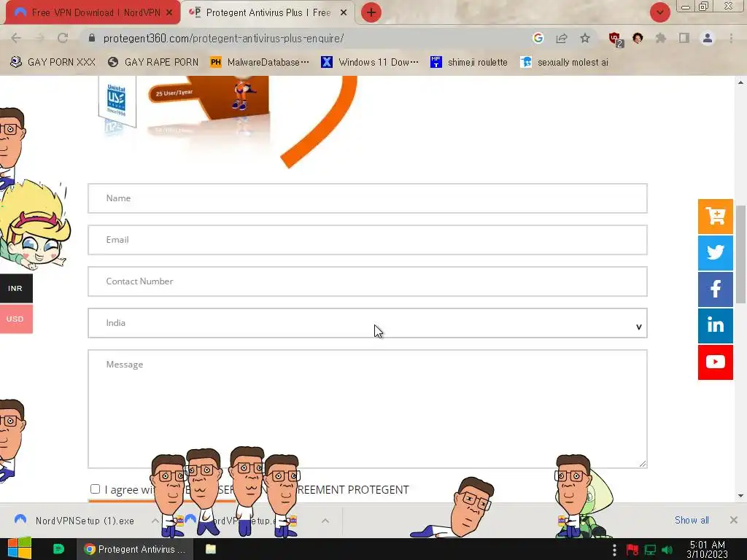This screenshot has width=747, height=560.
Task: Open the Twitter share button
Action: click(x=715, y=253)
